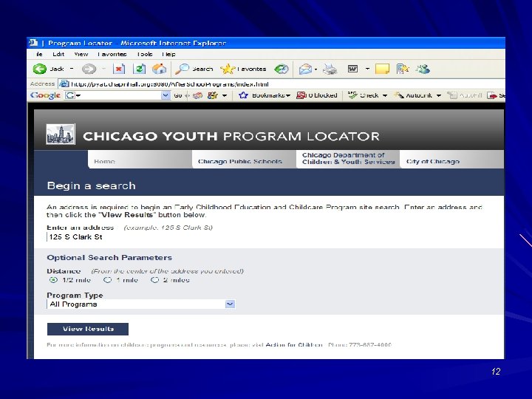Stop page loading with red X icon

pyautogui.click(x=118, y=69)
